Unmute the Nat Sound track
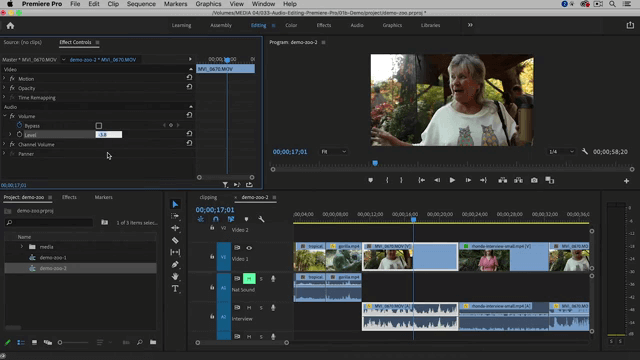This screenshot has height=360, width=640. (249, 279)
